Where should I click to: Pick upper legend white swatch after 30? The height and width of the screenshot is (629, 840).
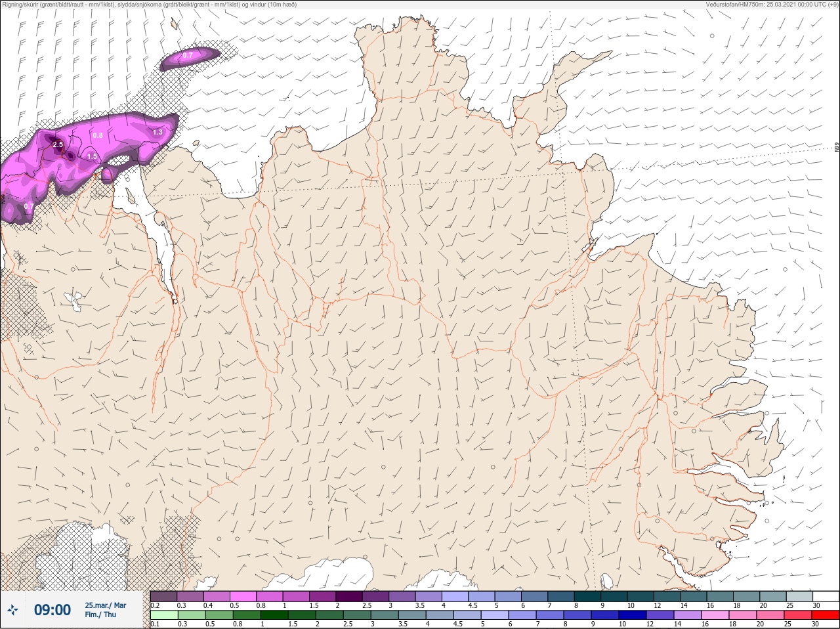coord(826,596)
